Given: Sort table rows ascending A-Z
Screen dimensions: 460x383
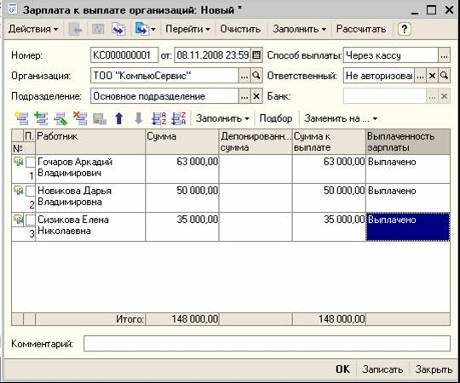Looking at the screenshot, I should 159,118.
